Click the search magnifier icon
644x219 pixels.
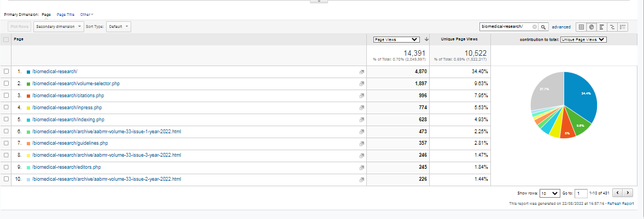543,27
